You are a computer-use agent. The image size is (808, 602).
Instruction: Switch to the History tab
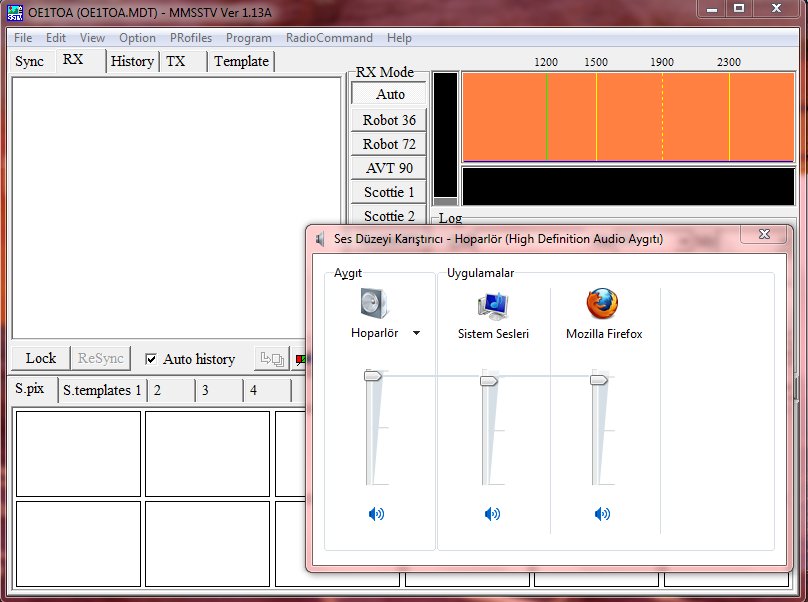tap(132, 61)
